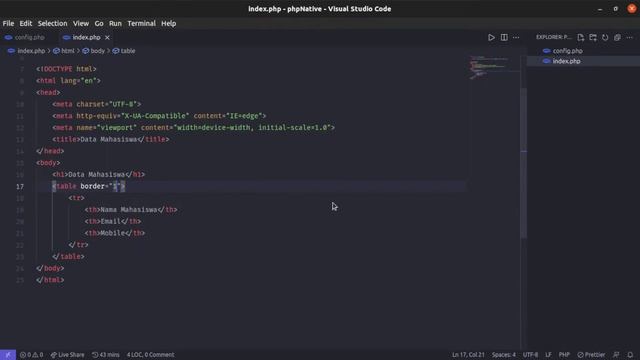
Task: Create a new file in Explorer
Action: point(580,38)
